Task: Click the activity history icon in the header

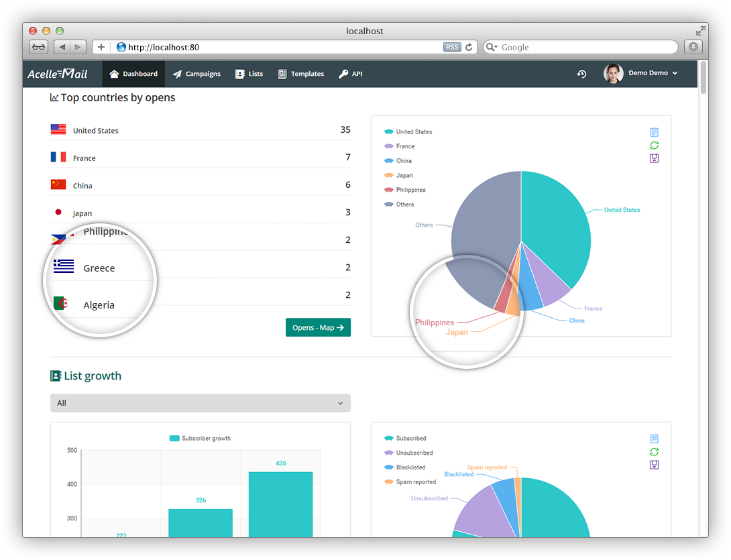Action: (581, 74)
